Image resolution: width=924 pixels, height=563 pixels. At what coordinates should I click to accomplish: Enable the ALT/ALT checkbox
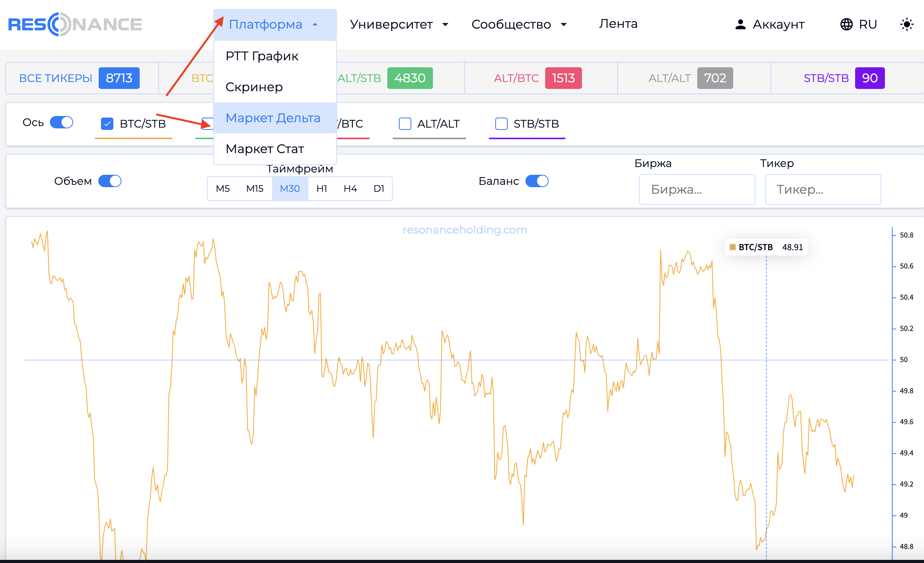pyautogui.click(x=405, y=124)
